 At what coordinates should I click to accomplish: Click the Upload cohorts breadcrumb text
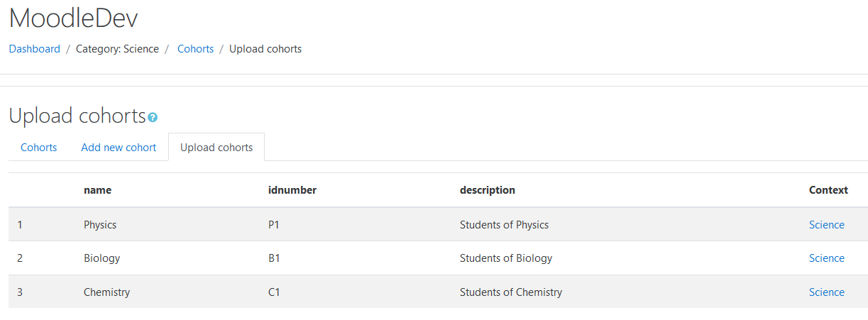(265, 49)
